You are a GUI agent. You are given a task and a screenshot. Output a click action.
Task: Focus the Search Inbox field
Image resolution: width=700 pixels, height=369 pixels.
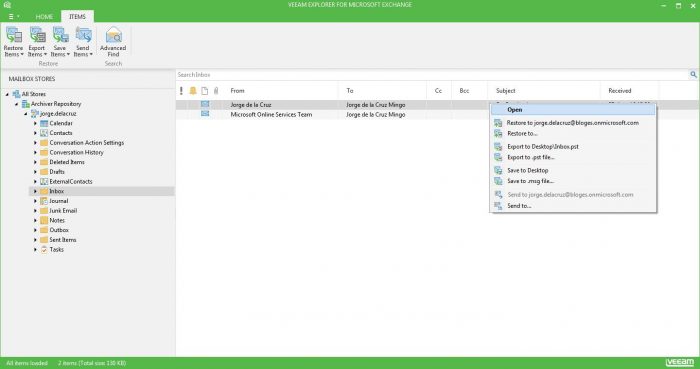pyautogui.click(x=432, y=75)
